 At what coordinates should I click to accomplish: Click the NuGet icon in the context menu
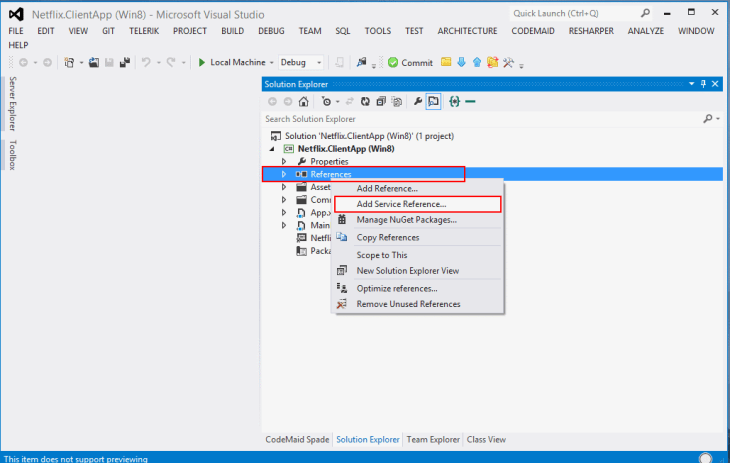click(x=342, y=219)
